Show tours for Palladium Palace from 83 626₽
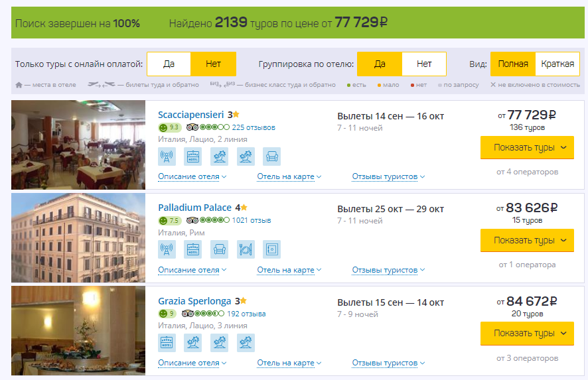 [527, 240]
